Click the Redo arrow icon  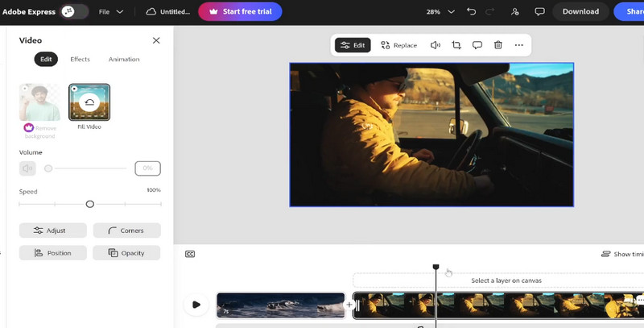(x=490, y=12)
